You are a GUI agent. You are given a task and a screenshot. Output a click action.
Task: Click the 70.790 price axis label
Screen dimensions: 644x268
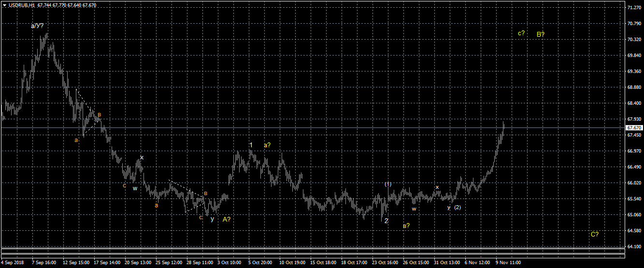click(634, 24)
